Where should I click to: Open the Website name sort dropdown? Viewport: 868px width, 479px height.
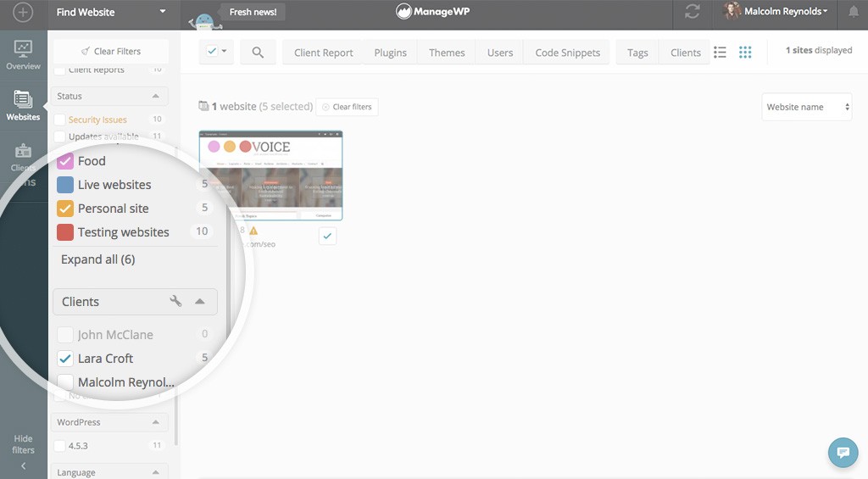806,107
